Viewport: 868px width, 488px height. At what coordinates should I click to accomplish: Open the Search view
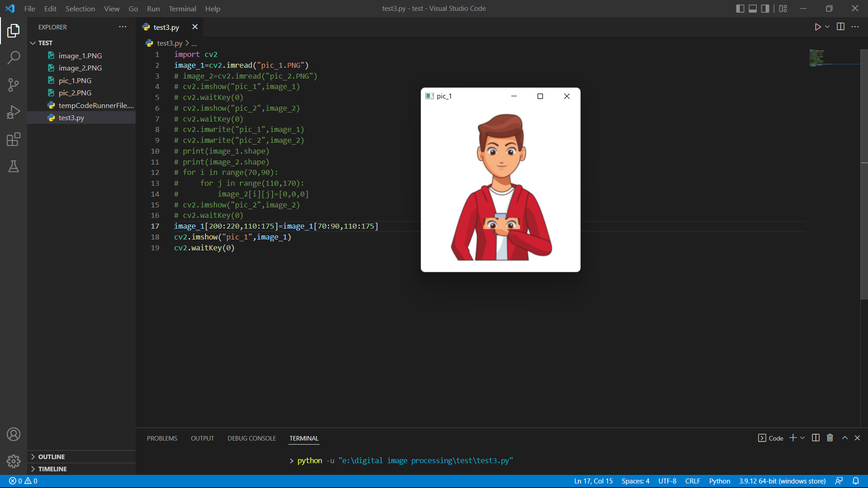coord(14,57)
